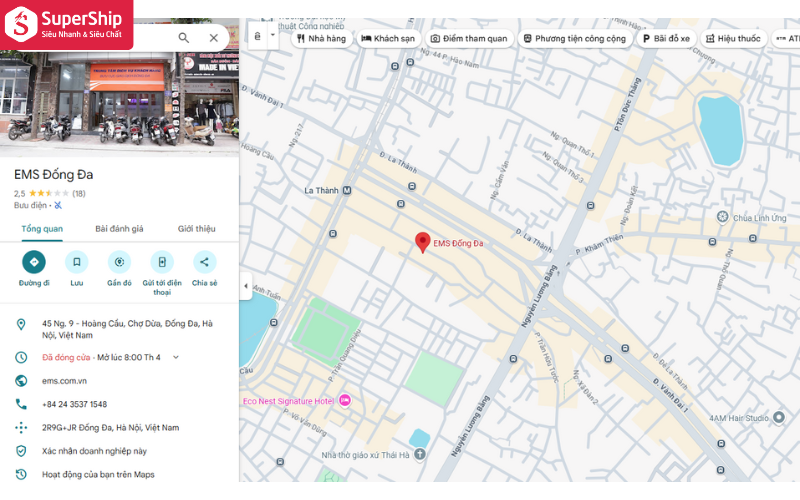800x500 pixels.
Task: Click the search magnifier icon
Action: coord(184,38)
